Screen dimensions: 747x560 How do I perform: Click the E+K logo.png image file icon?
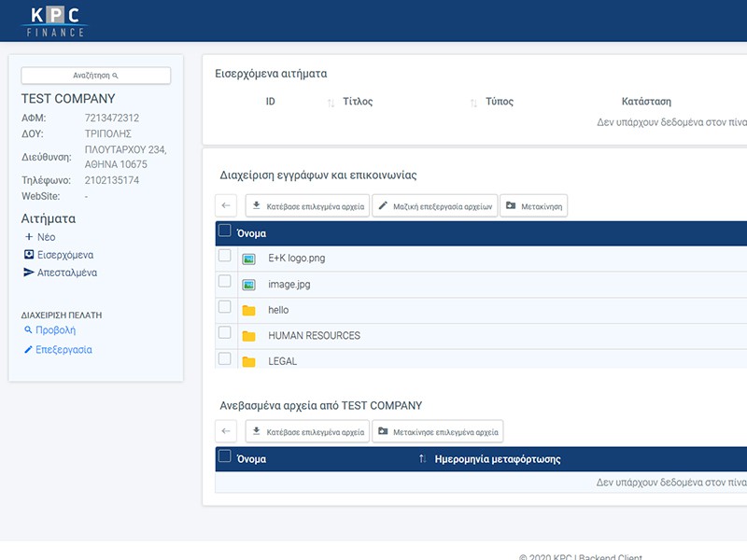[x=248, y=259]
